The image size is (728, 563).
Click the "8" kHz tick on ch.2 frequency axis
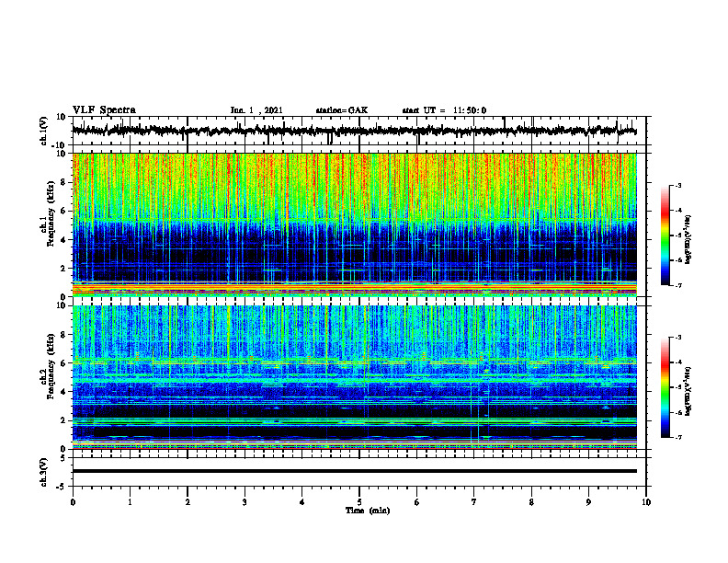click(63, 335)
